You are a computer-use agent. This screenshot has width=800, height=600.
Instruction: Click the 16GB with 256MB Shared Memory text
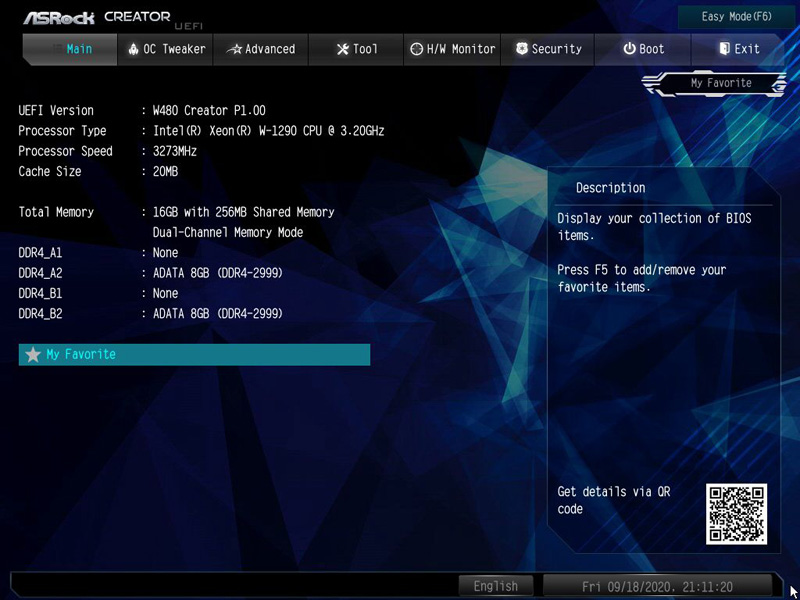point(243,212)
